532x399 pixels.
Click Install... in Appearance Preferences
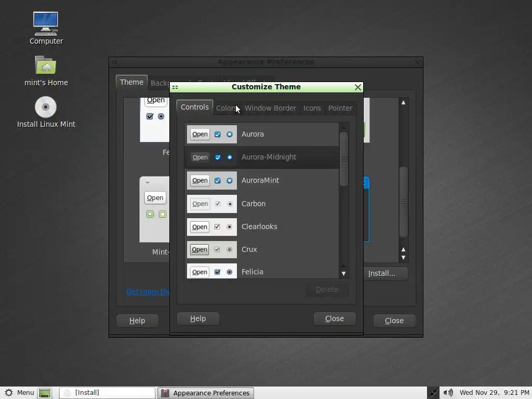coord(385,273)
